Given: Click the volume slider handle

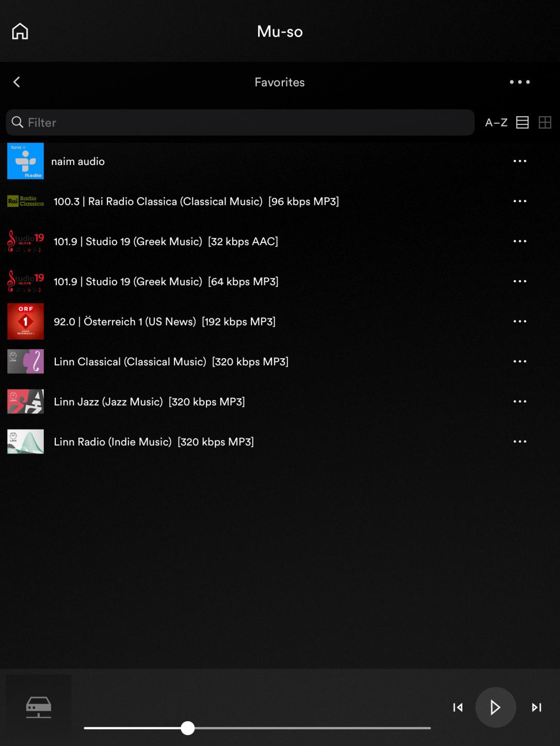Looking at the screenshot, I should pos(188,728).
